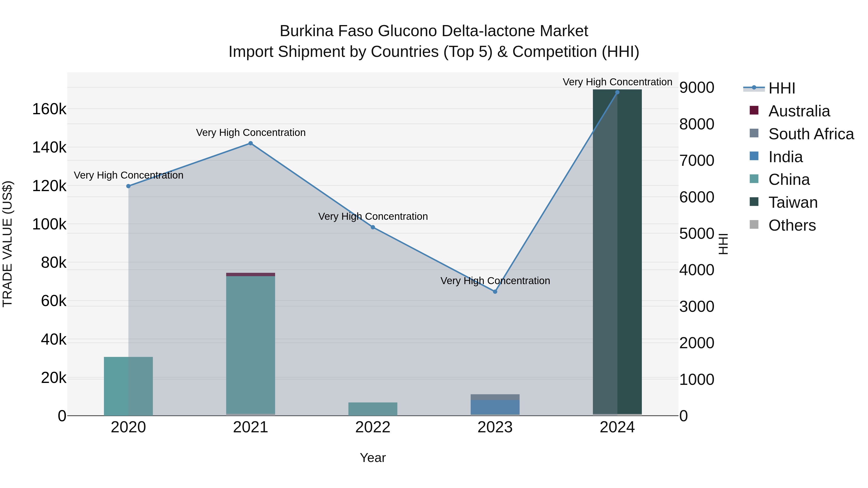Screen dimensions: 868x488
Task: Select the 2022 China bar
Action: [373, 409]
